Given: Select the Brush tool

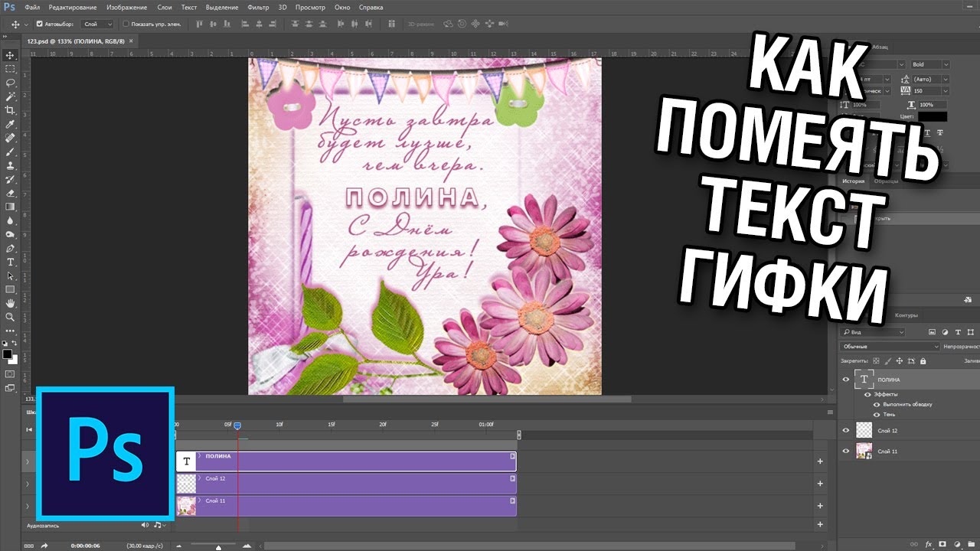Looking at the screenshot, I should 11,152.
